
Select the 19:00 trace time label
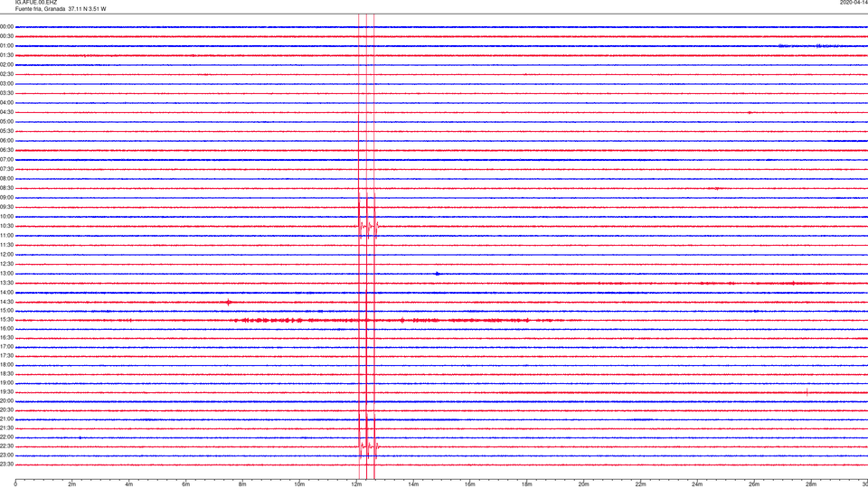[x=6, y=383]
